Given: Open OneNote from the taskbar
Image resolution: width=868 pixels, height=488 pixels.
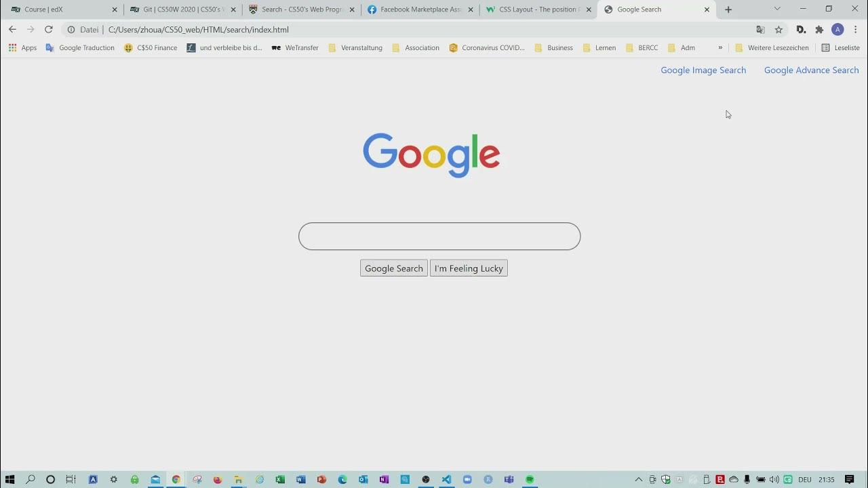Looking at the screenshot, I should pyautogui.click(x=384, y=479).
